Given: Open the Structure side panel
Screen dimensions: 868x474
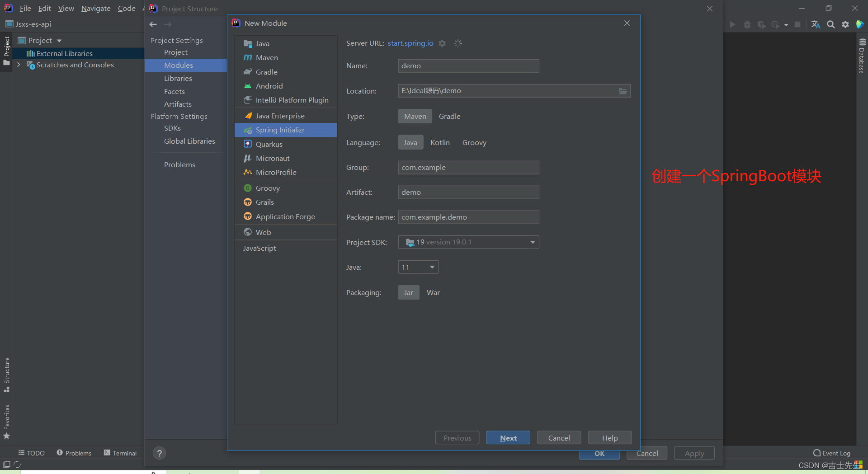Looking at the screenshot, I should point(6,375).
